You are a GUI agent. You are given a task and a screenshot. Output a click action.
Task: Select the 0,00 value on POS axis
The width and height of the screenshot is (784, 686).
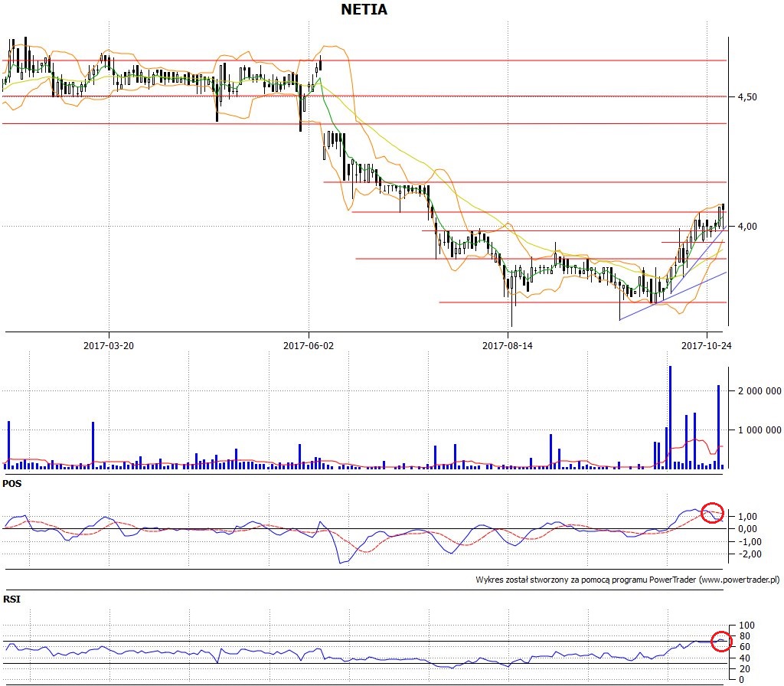point(747,529)
